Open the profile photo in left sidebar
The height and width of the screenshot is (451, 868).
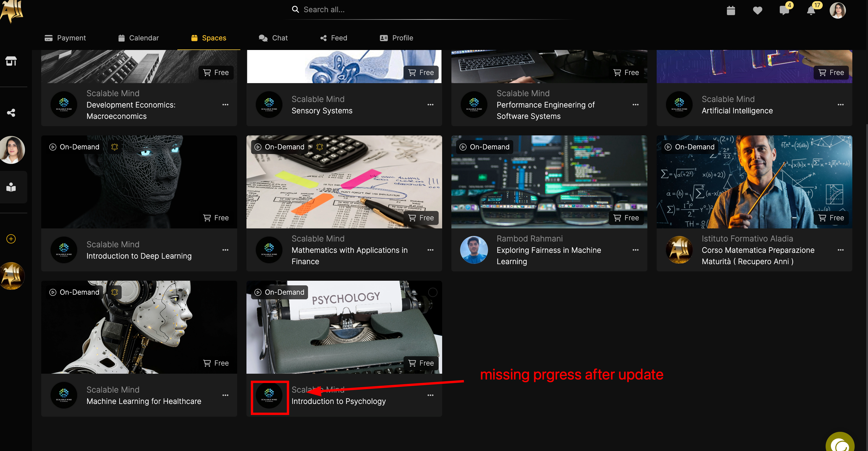[12, 150]
